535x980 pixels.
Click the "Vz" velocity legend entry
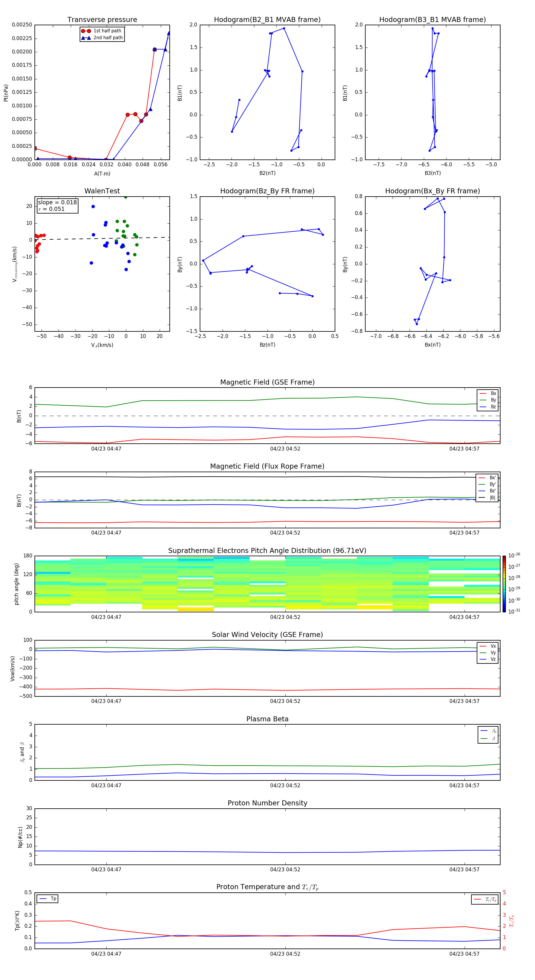tap(488, 659)
